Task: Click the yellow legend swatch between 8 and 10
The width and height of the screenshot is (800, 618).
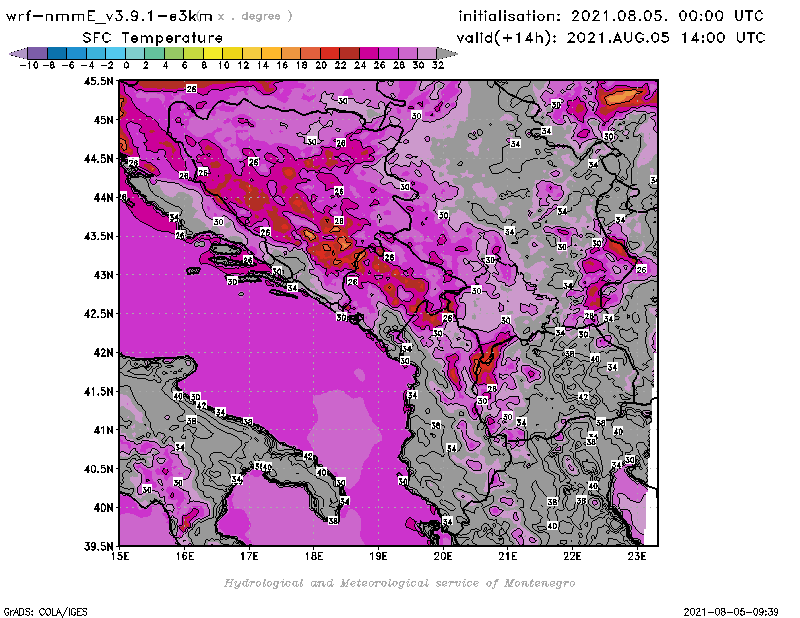Action: click(213, 54)
